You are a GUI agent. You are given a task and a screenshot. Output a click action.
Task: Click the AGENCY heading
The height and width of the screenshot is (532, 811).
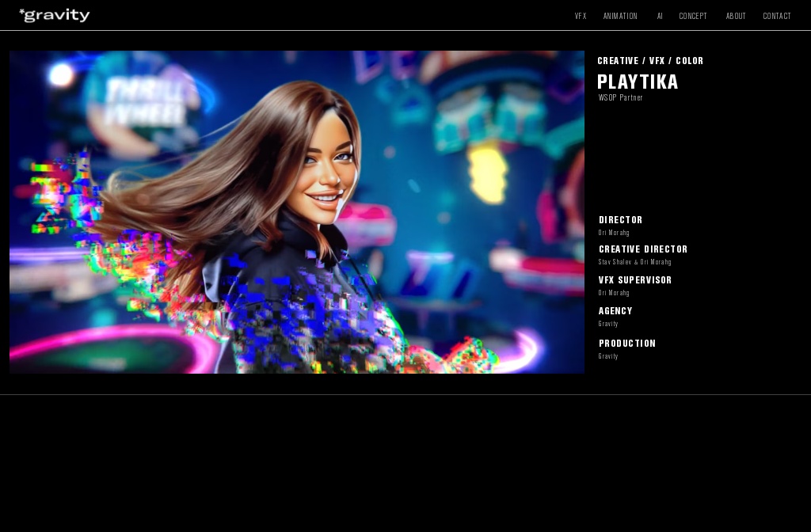click(615, 310)
